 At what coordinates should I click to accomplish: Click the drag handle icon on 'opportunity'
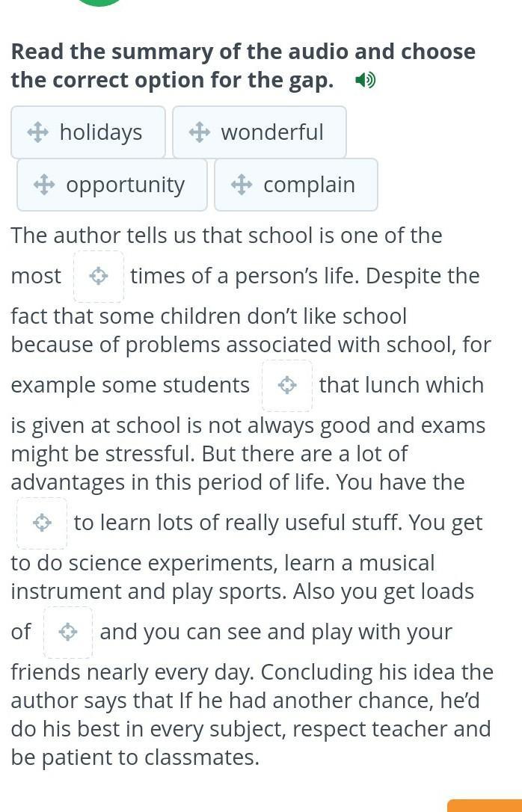(44, 185)
